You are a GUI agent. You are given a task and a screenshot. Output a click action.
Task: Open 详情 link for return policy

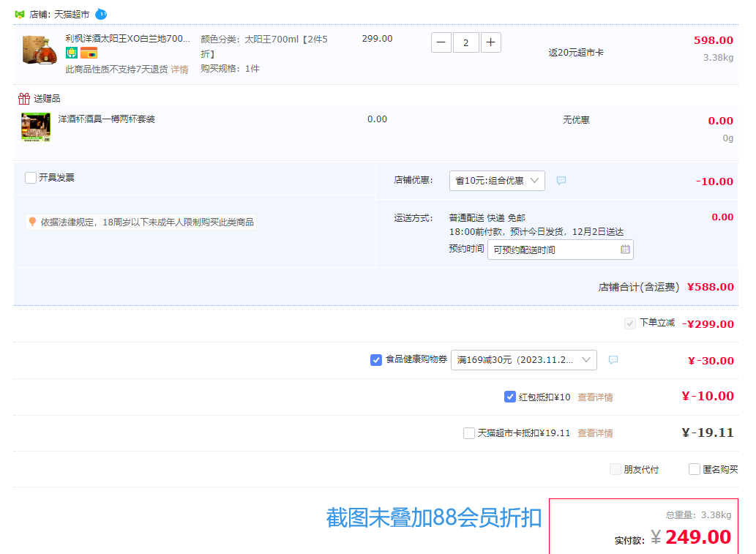179,70
